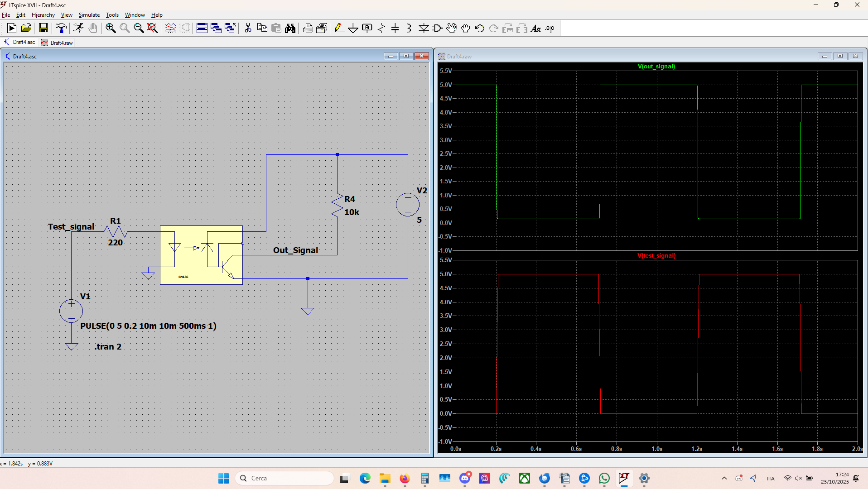Select the Resistor component tool

381,28
